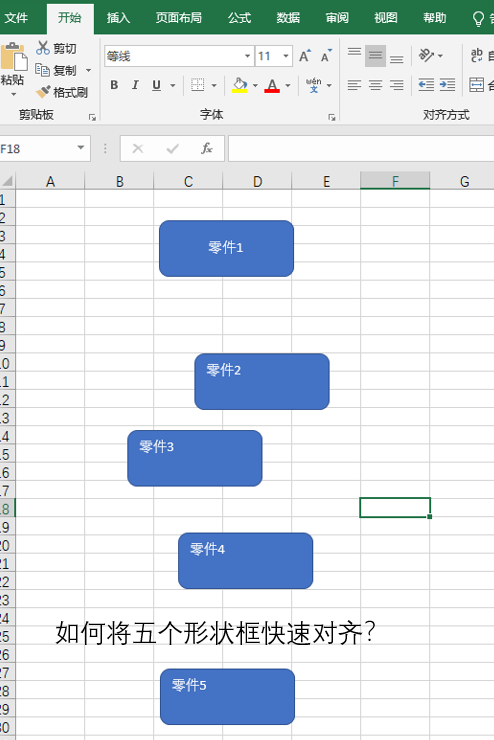Open the Tell Me lightbulb search

[x=478, y=18]
